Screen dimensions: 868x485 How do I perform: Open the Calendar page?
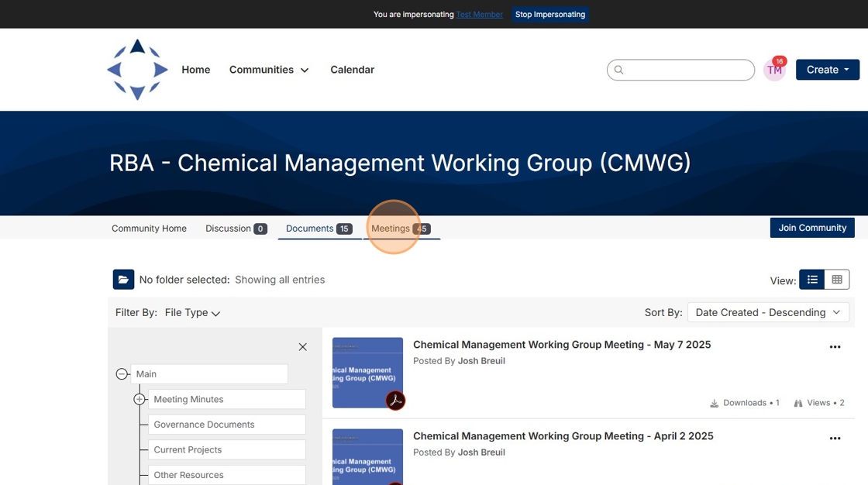click(x=352, y=70)
